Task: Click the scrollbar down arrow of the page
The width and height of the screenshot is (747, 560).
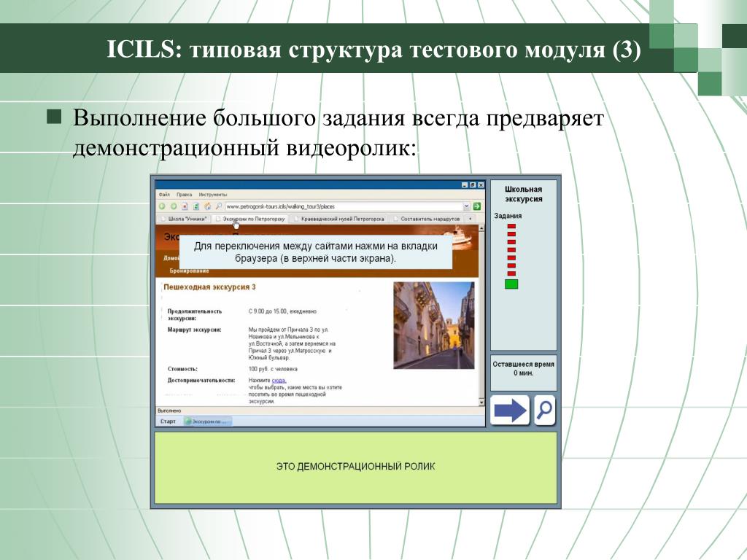Action: point(481,402)
